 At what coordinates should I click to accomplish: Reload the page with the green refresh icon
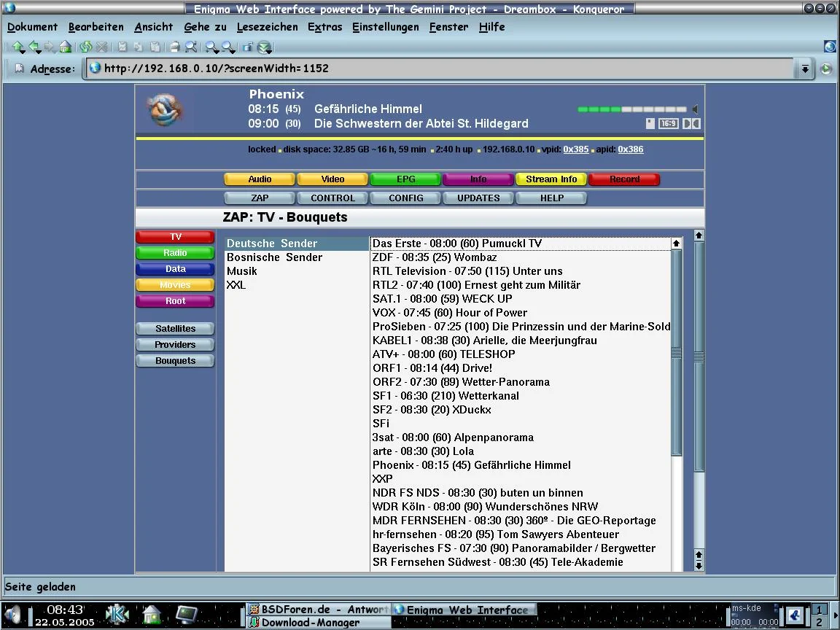click(86, 47)
